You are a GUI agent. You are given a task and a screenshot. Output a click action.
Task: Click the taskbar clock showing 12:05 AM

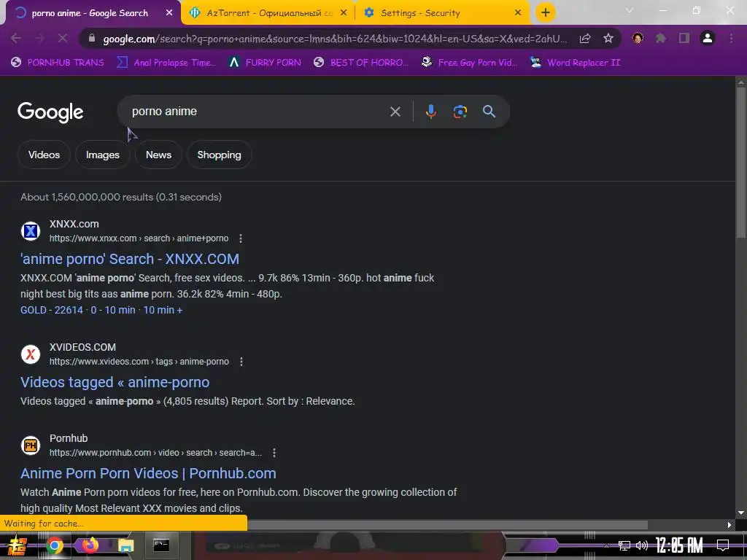[x=679, y=545]
